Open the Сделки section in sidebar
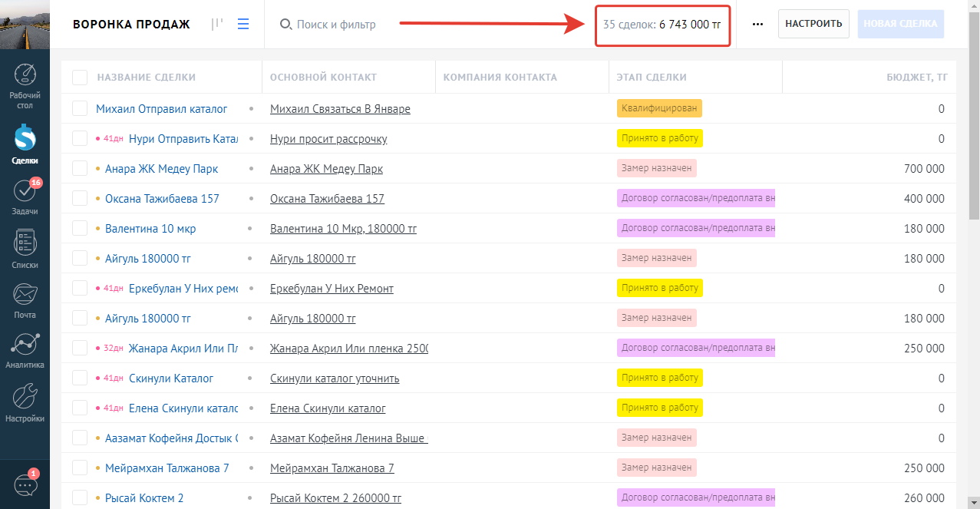The height and width of the screenshot is (509, 980). (x=25, y=144)
